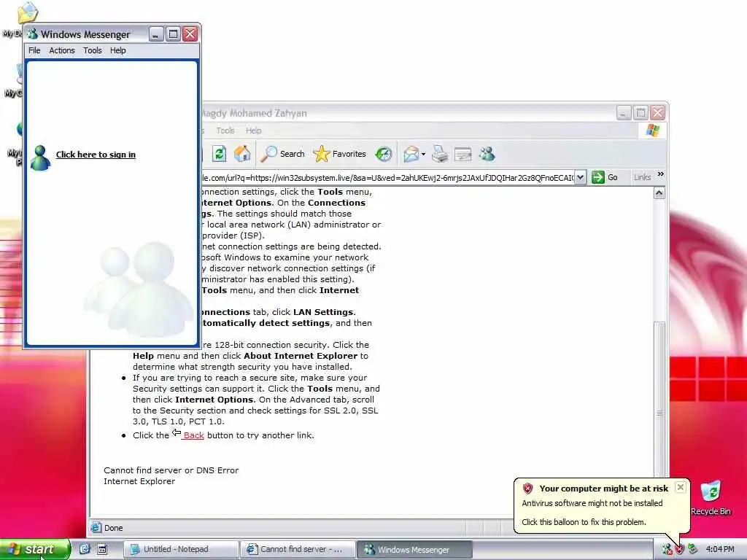
Task: Click 'Click this balloon to fix this problem' text
Action: pyautogui.click(x=584, y=522)
